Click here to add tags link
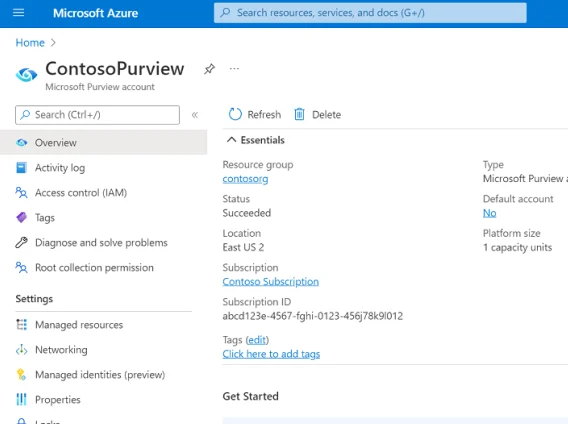This screenshot has height=424, width=568. tap(271, 354)
